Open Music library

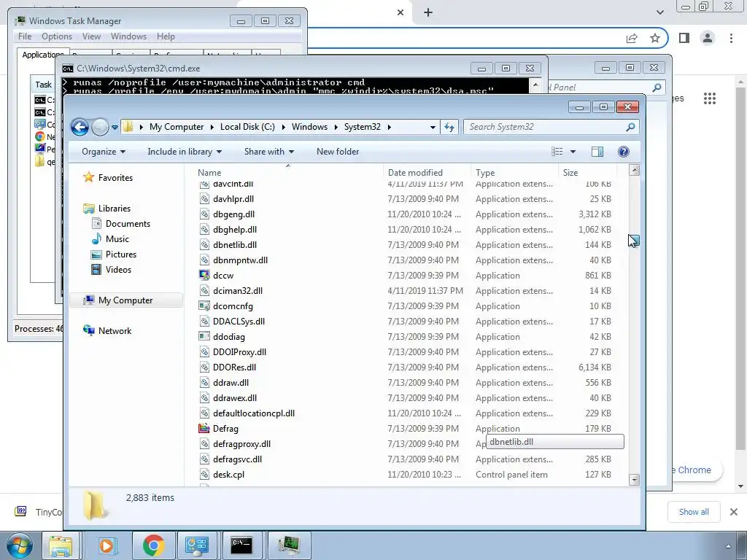tap(117, 238)
